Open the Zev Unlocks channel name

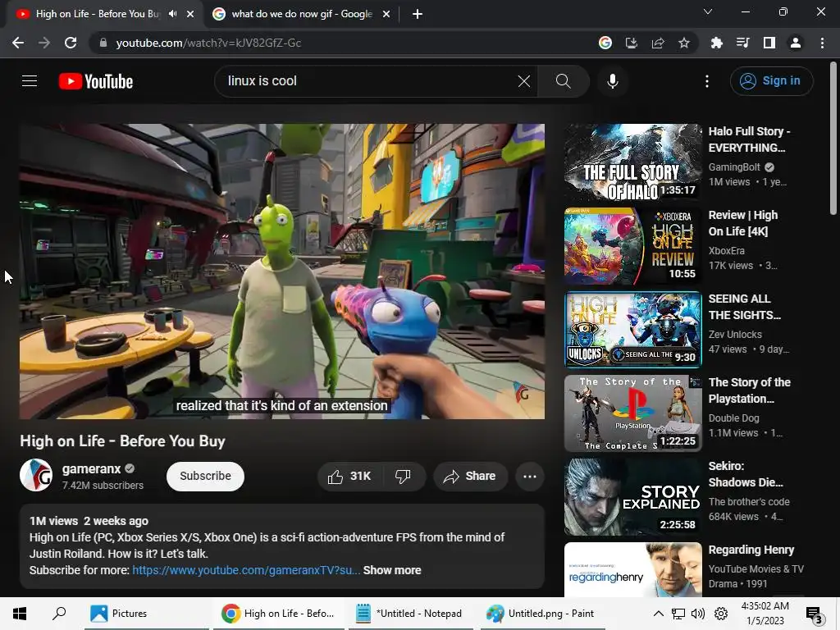735,335
